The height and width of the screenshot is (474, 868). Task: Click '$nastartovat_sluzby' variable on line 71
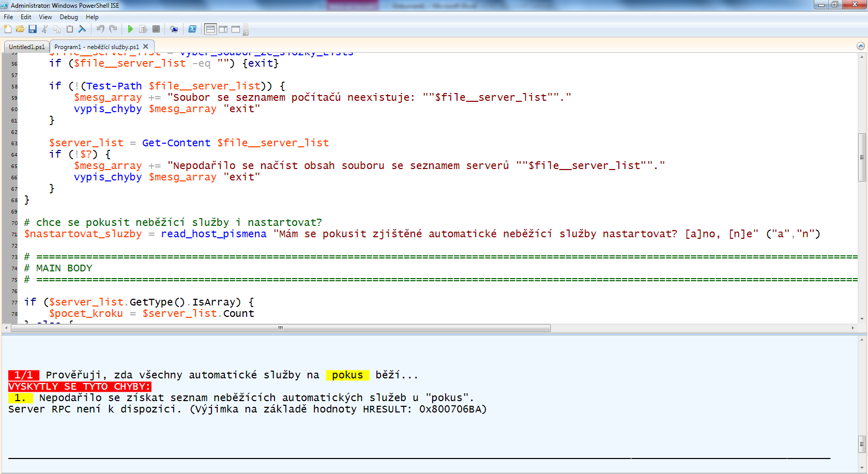pos(83,234)
